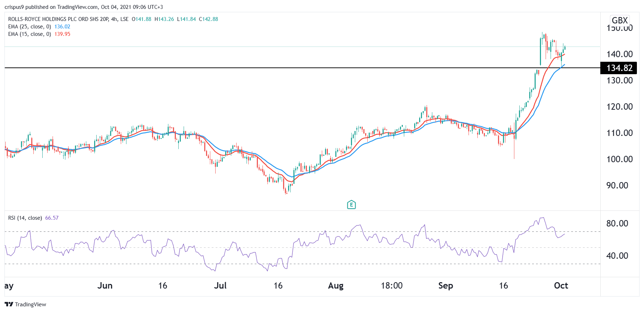Viewport: 644px width, 312px height.
Task: Click the high value H143.26
Action: 164,19
